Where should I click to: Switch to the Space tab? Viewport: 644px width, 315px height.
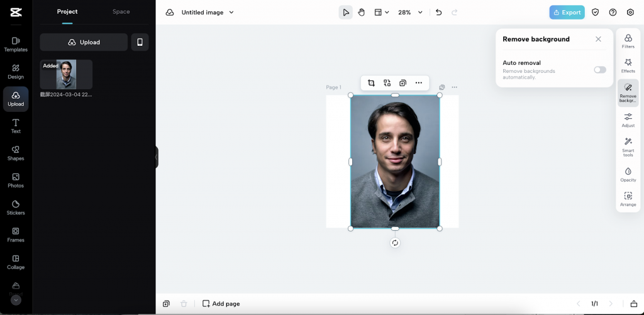pyautogui.click(x=121, y=12)
